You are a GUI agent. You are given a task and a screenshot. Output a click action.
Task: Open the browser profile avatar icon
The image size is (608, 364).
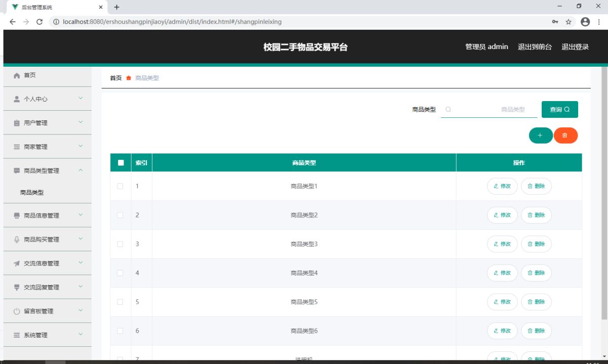pyautogui.click(x=585, y=22)
